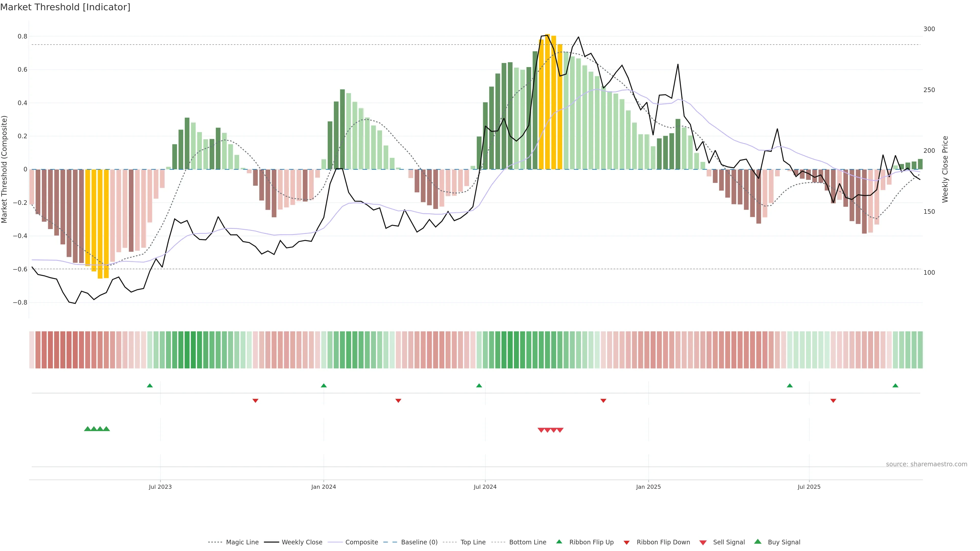Viewport: 980px width, 551px height.
Task: Click the Ribbon Flip Up icon in legend
Action: click(559, 542)
